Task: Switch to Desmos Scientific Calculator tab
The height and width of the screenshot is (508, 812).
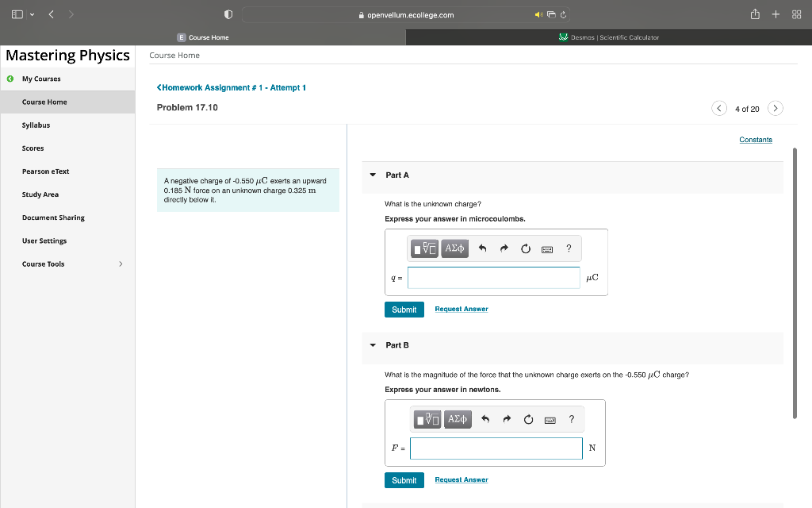Action: 608,37
